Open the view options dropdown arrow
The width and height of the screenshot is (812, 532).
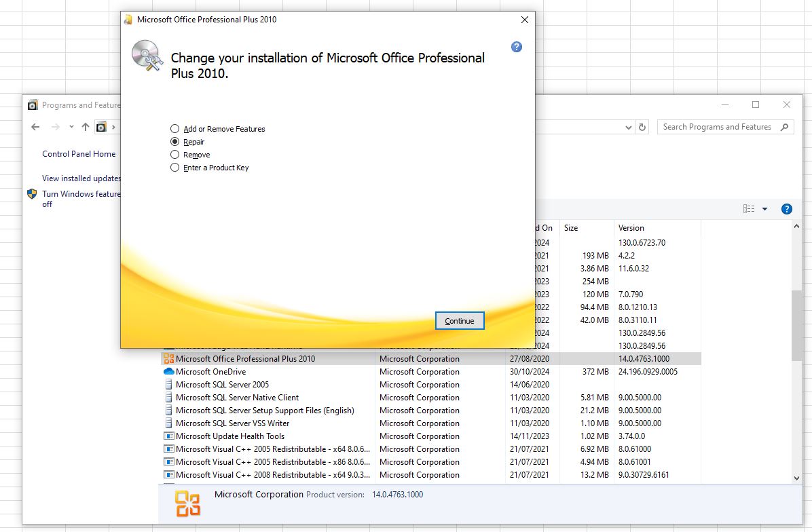765,209
